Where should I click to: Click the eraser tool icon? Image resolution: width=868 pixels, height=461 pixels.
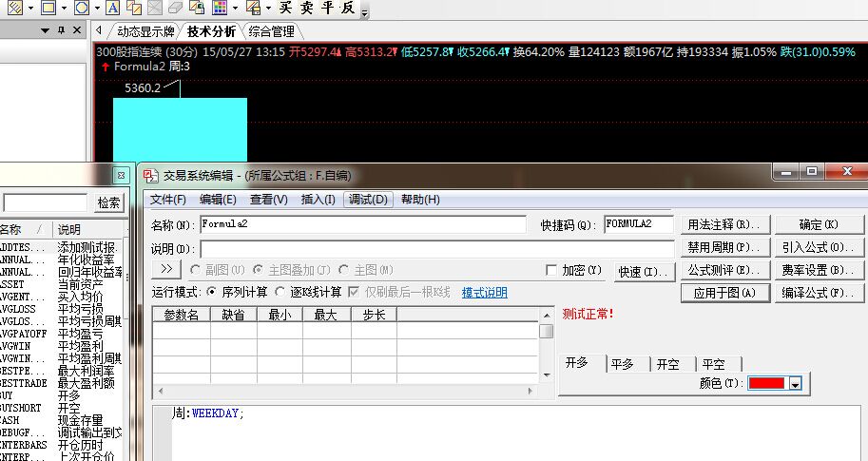tap(175, 9)
